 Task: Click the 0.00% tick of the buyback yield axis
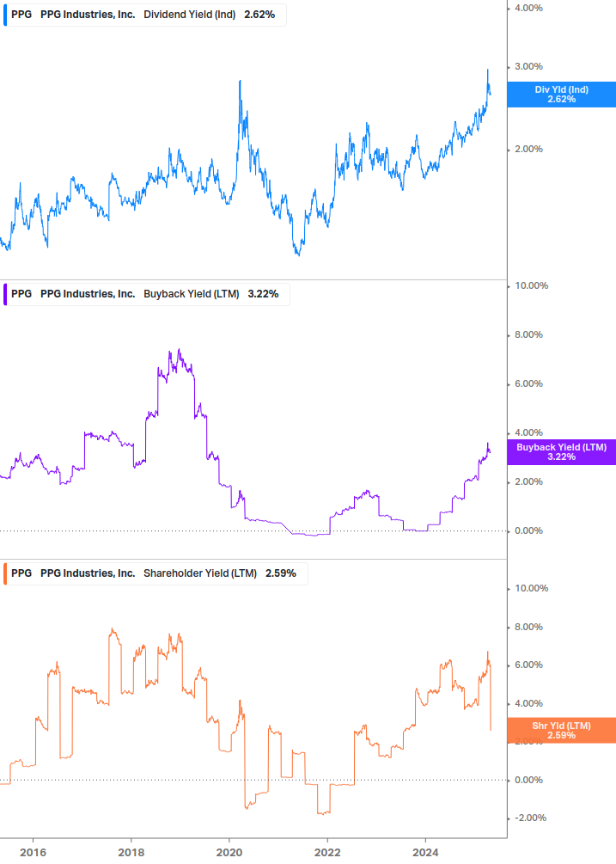[x=528, y=530]
